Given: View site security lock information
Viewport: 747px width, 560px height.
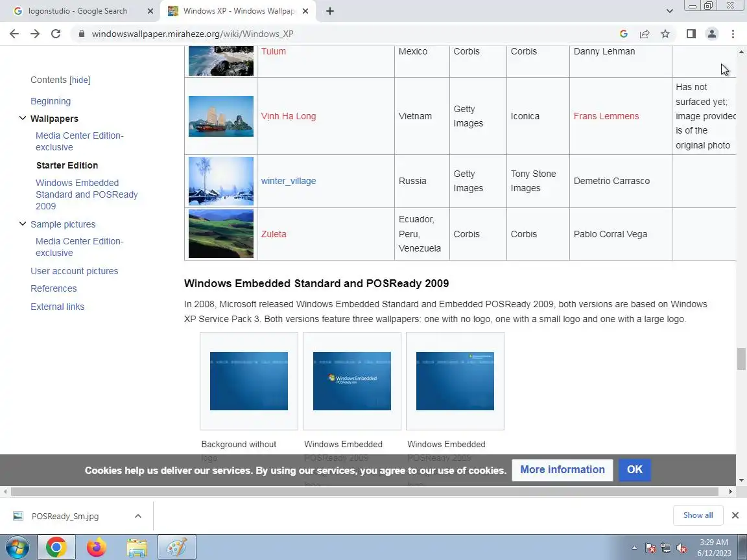Looking at the screenshot, I should [x=82, y=34].
